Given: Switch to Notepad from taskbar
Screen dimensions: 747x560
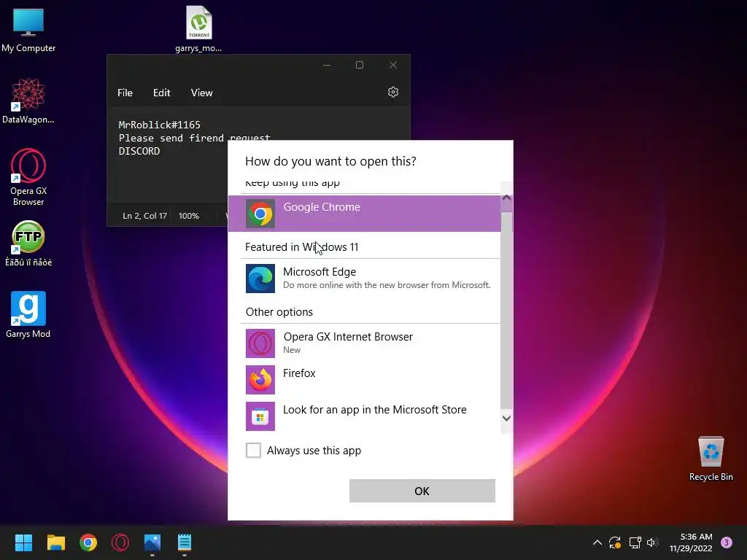Looking at the screenshot, I should pyautogui.click(x=185, y=542).
